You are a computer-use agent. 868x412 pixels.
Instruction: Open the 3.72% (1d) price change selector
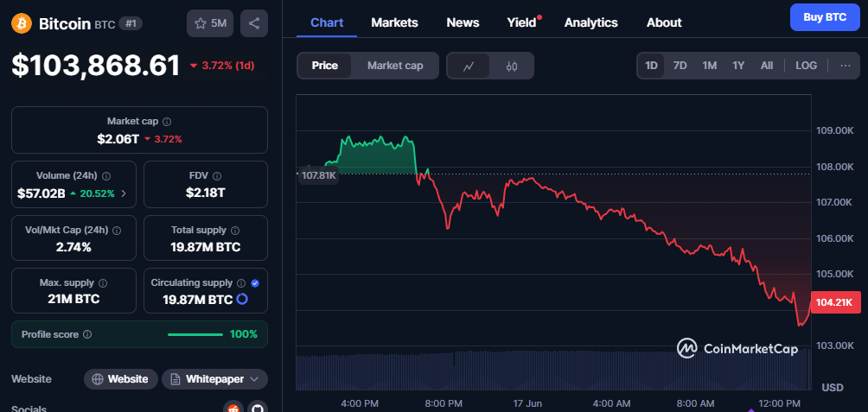click(x=221, y=66)
